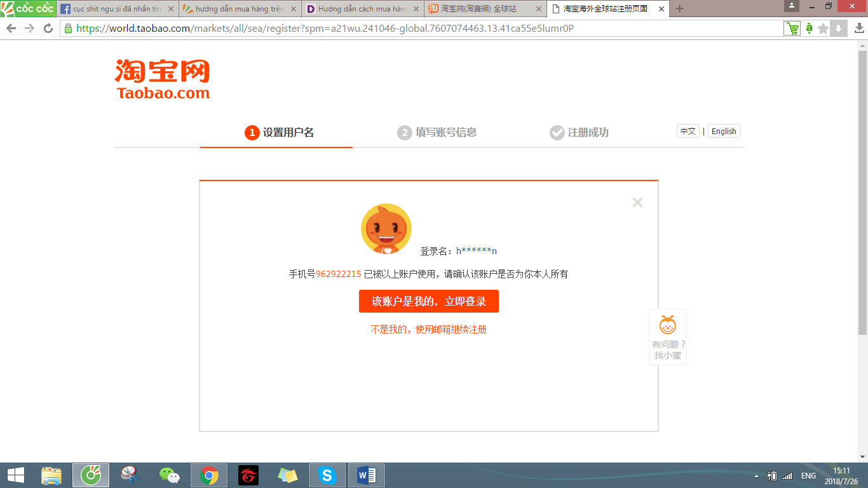Open the browser user profile icon

(x=792, y=6)
